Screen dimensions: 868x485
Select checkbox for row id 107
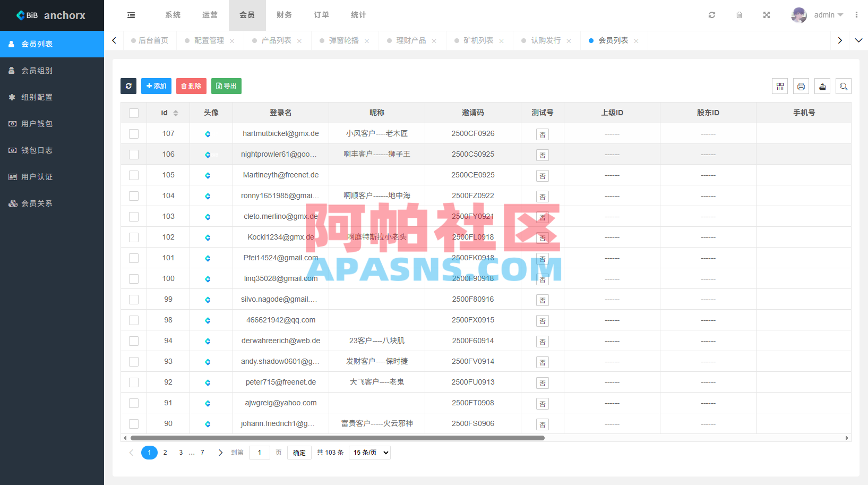tap(134, 134)
